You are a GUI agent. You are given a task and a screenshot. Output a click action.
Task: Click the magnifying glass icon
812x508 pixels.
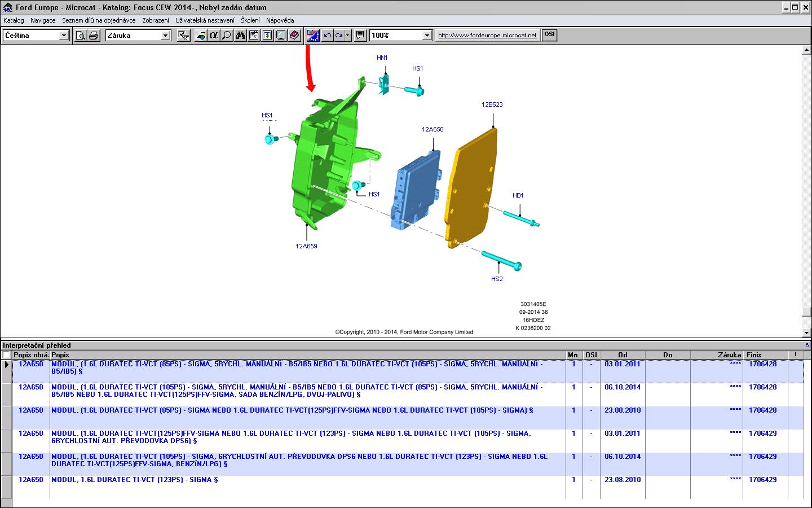tap(226, 36)
